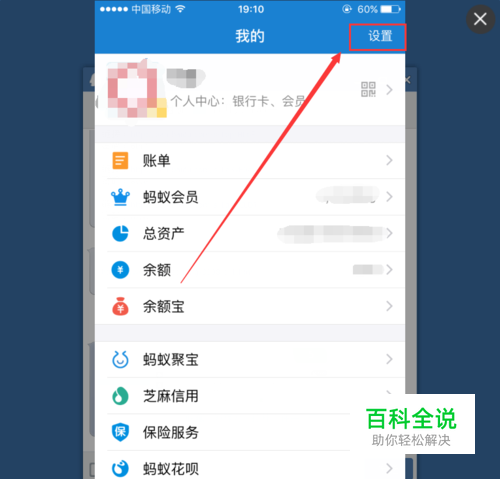Close the image overlay with X button
Image resolution: width=500 pixels, height=479 pixels.
click(x=480, y=19)
